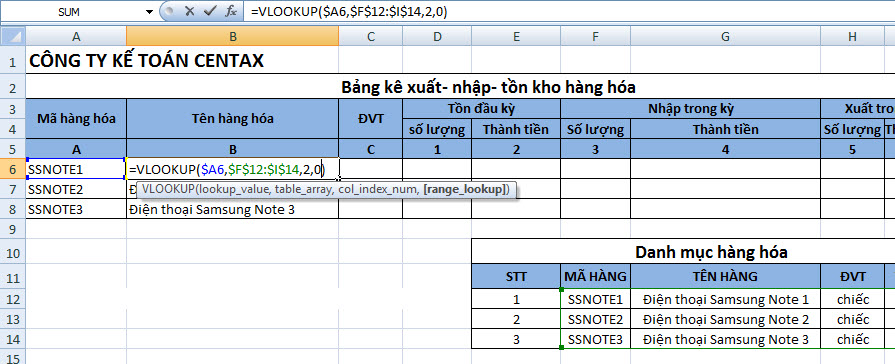Click cell A7 containing SSNOTE2
The width and height of the screenshot is (895, 364).
pyautogui.click(x=76, y=189)
